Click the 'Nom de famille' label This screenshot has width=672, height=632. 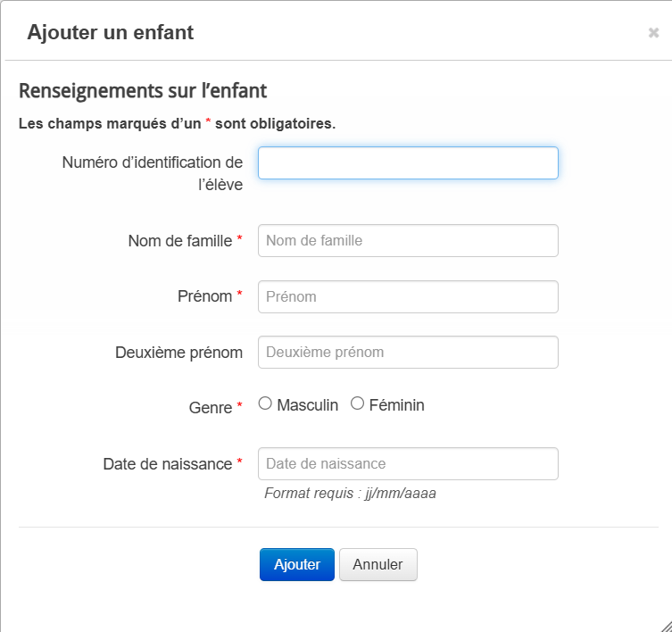click(x=180, y=241)
